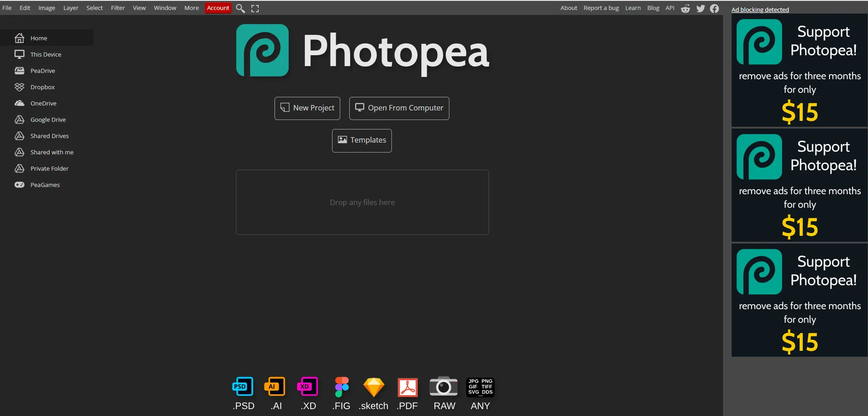Open the More menu
Screen dimensions: 868x416
point(192,8)
